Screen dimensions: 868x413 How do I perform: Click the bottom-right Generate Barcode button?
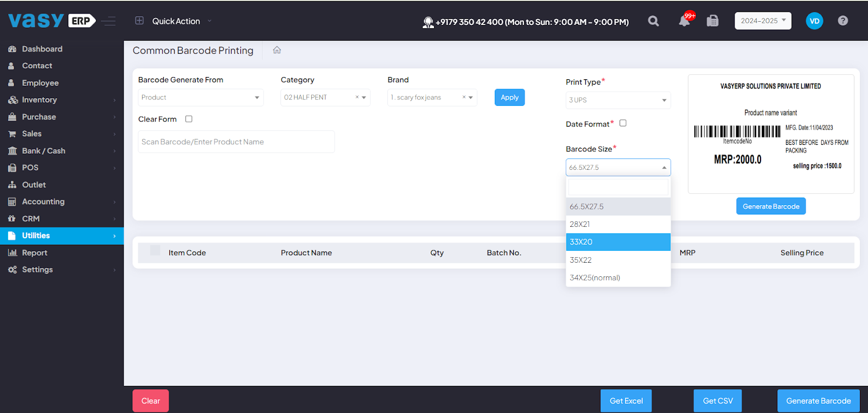point(819,401)
